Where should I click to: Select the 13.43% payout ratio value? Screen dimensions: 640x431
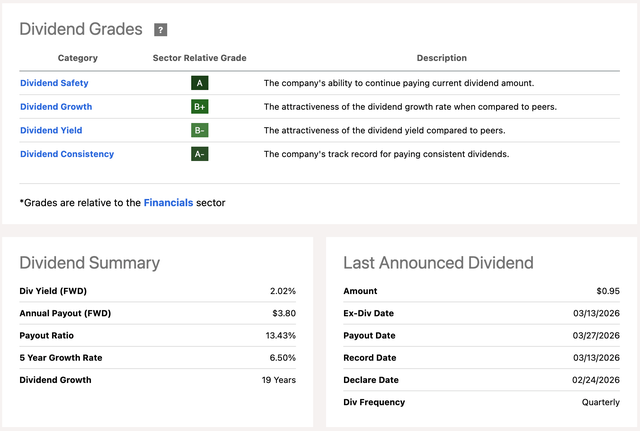(280, 335)
